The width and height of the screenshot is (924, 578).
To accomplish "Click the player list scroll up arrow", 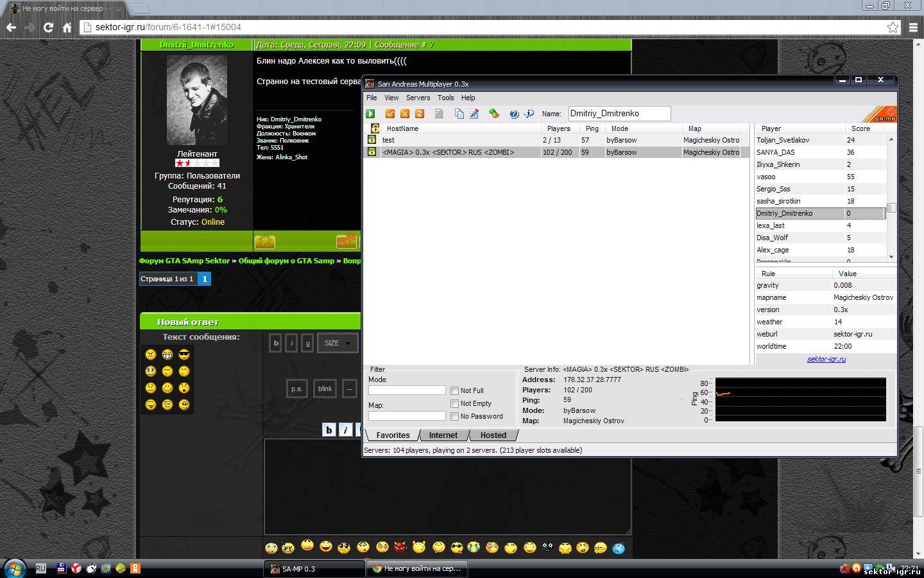I will [x=891, y=139].
